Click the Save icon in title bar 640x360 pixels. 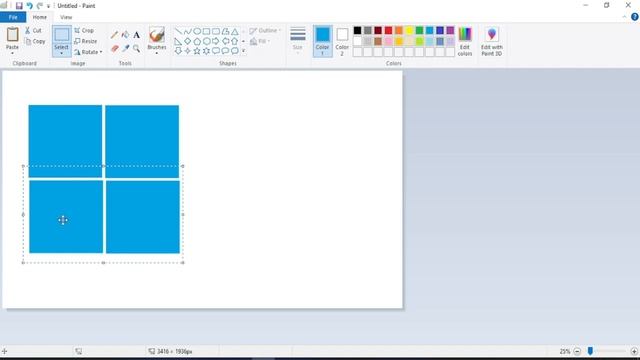(x=19, y=6)
